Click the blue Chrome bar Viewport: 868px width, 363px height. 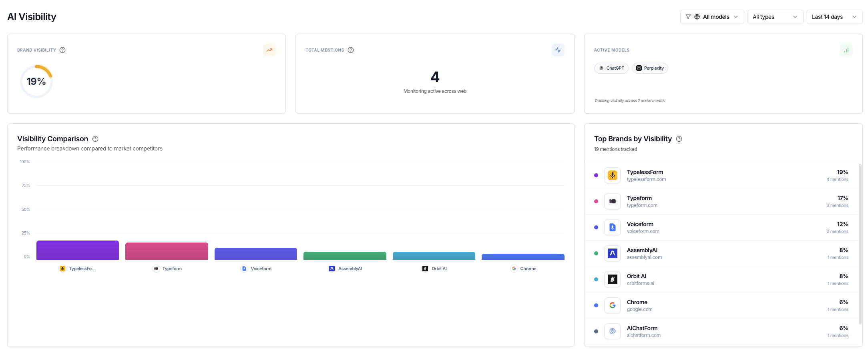tap(523, 257)
